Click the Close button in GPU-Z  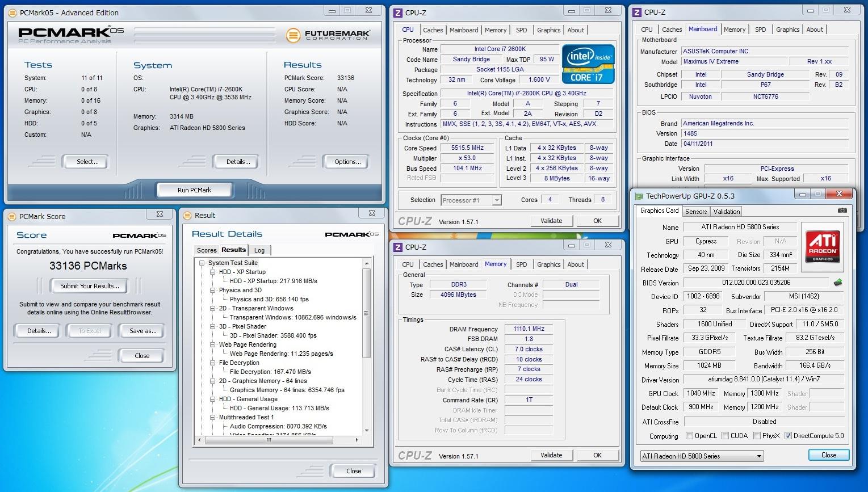828,455
